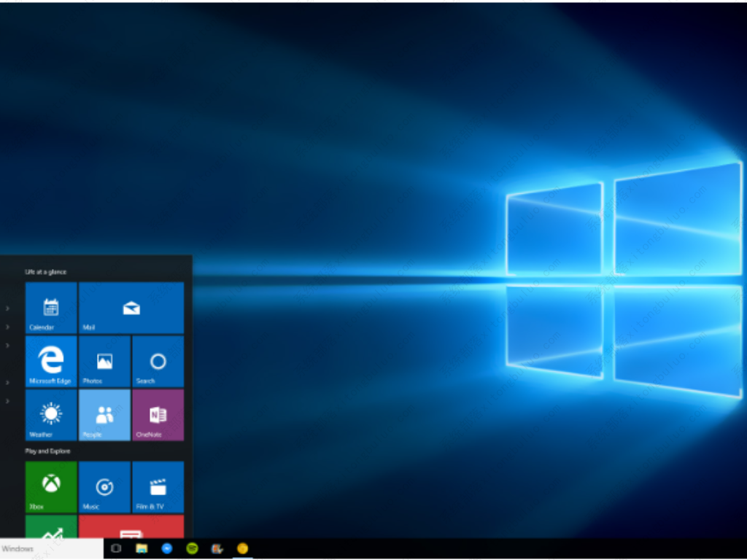The image size is (747, 560).
Task: Open File Explorer from the taskbar
Action: (x=140, y=548)
